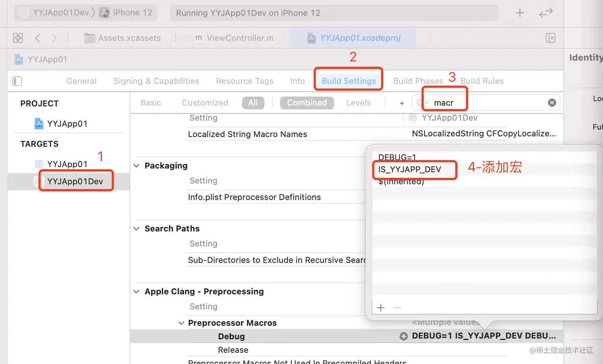Screen dimensions: 603x364
Task: Add a new macro value in popup
Action: tap(381, 307)
